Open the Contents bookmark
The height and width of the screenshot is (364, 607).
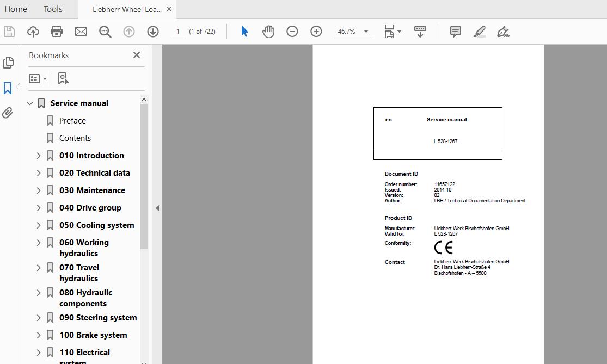(75, 138)
